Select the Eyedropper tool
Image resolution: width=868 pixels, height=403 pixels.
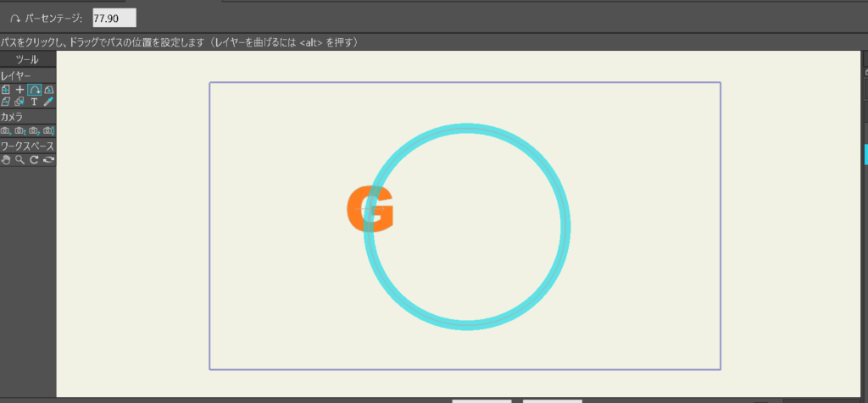pos(48,102)
